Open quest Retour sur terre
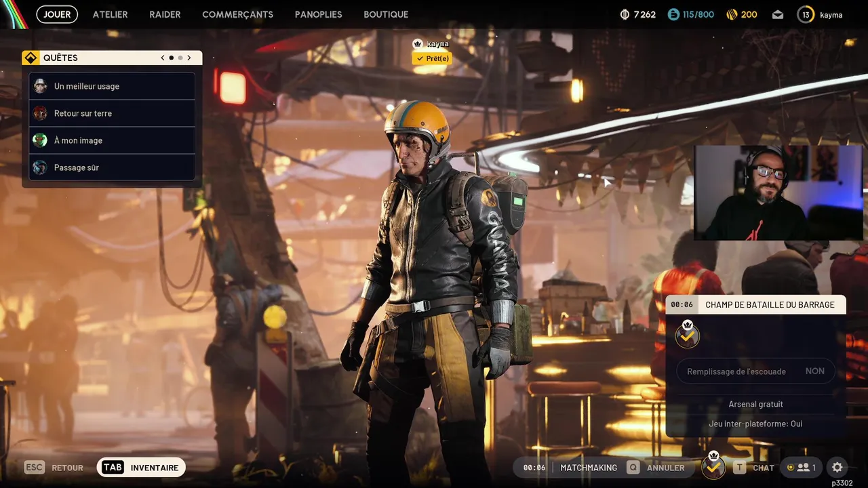 point(112,113)
